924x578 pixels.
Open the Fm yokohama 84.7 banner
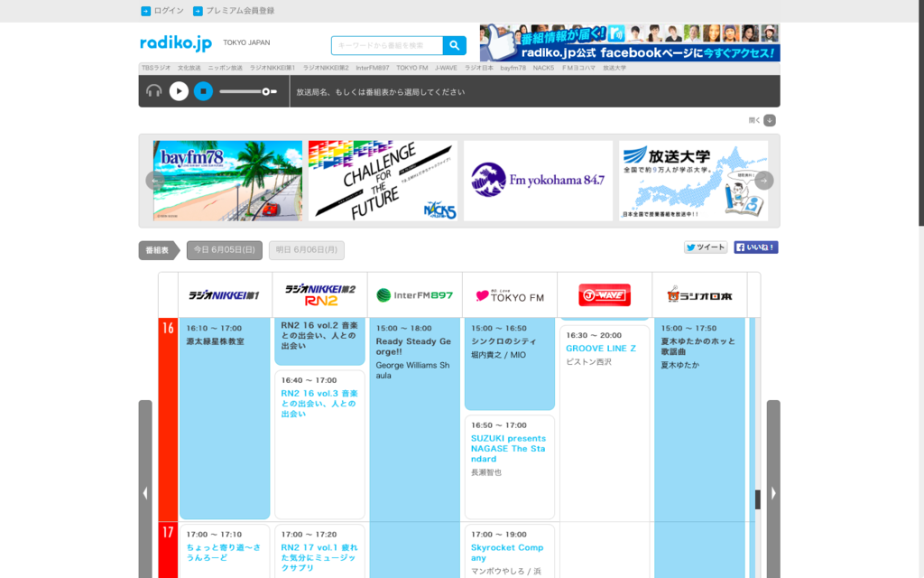point(538,181)
